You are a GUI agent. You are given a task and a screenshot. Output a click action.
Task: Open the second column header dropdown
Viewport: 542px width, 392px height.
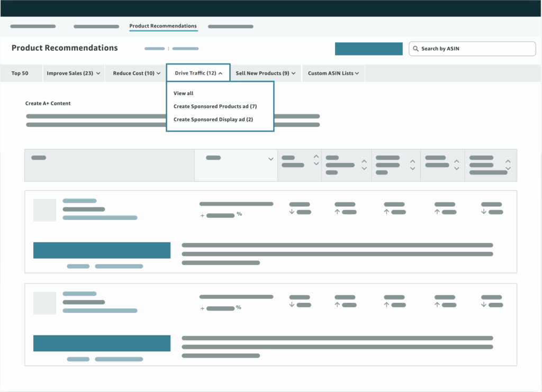tap(270, 159)
